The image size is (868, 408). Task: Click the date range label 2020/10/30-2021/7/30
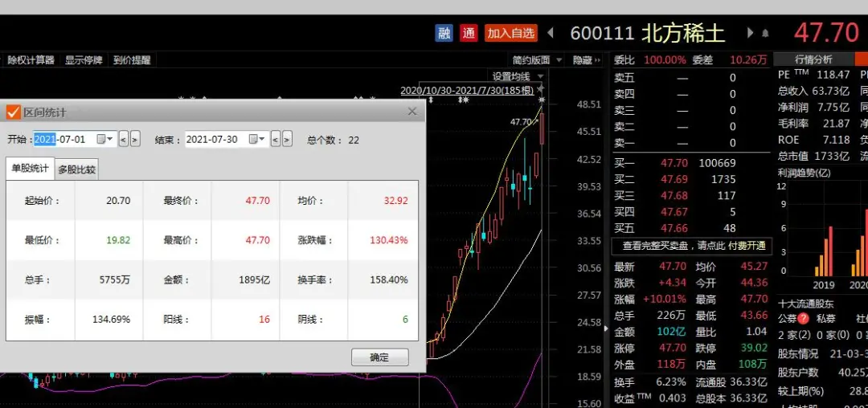point(467,90)
